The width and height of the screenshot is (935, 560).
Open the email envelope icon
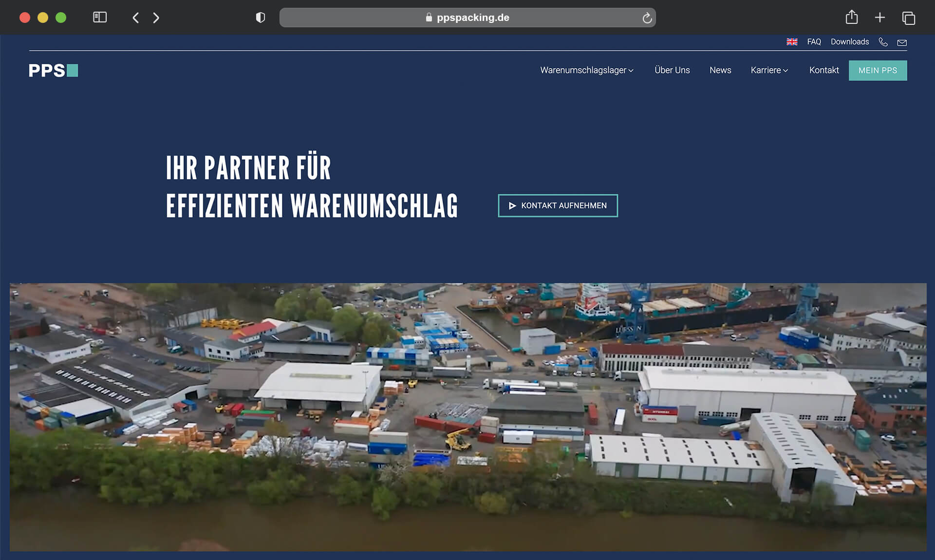click(x=902, y=42)
